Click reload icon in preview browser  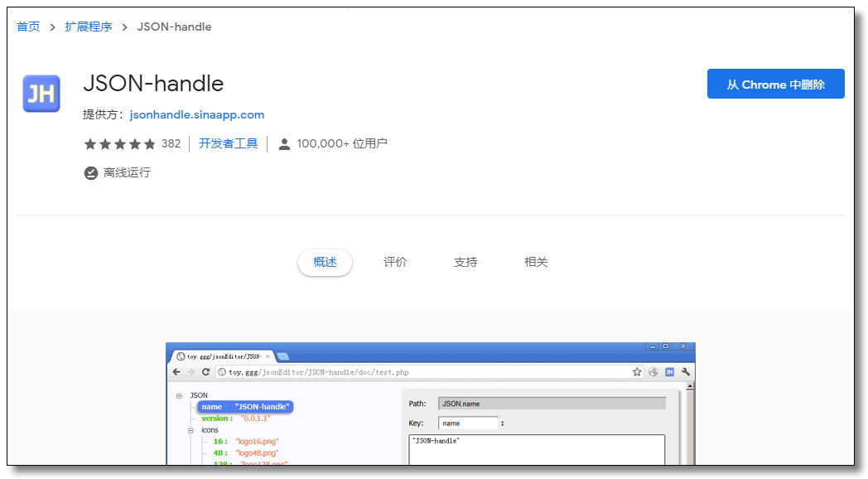click(x=205, y=372)
